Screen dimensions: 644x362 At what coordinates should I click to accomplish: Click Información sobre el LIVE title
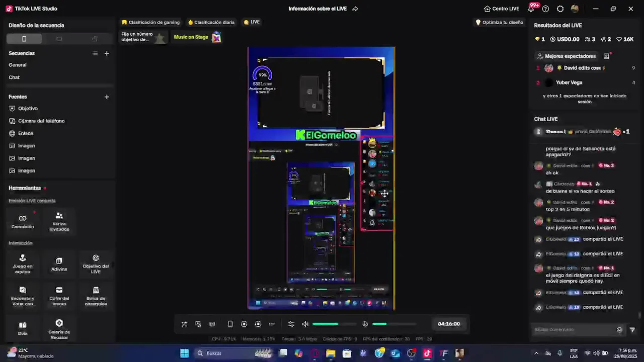point(317,9)
